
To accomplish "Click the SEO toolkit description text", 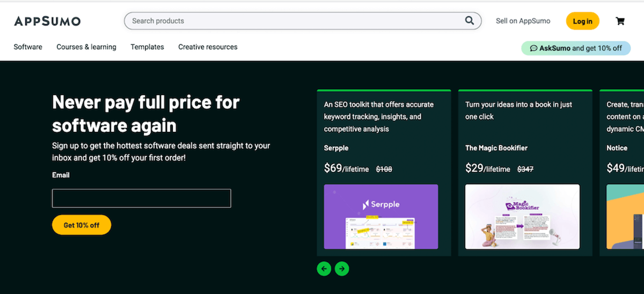I will point(379,117).
